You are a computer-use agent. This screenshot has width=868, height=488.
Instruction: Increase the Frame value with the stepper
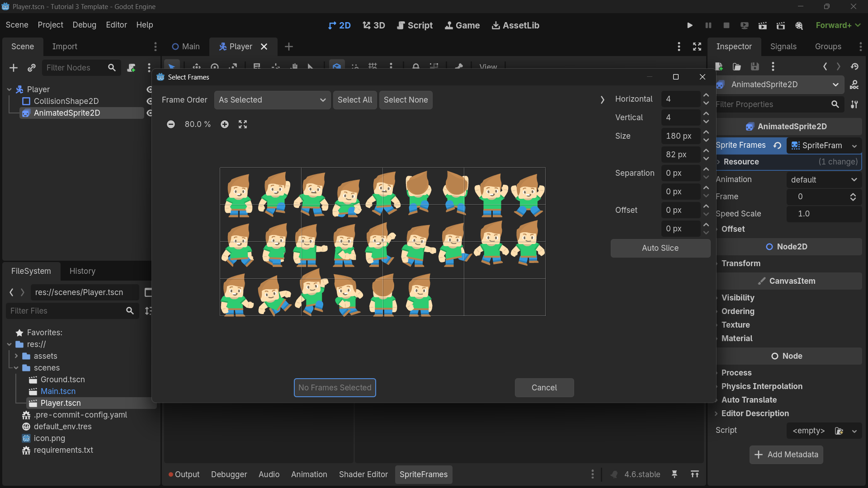tap(853, 194)
